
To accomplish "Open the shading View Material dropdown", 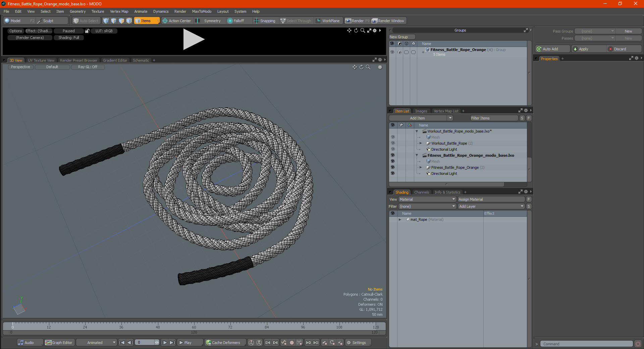I will click(427, 199).
